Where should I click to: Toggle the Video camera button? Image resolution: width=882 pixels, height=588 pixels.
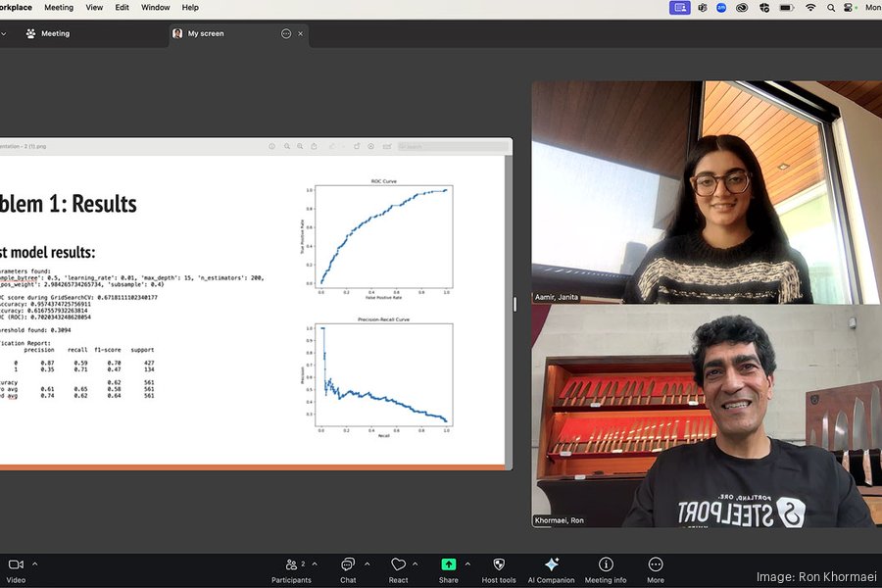coord(16,569)
